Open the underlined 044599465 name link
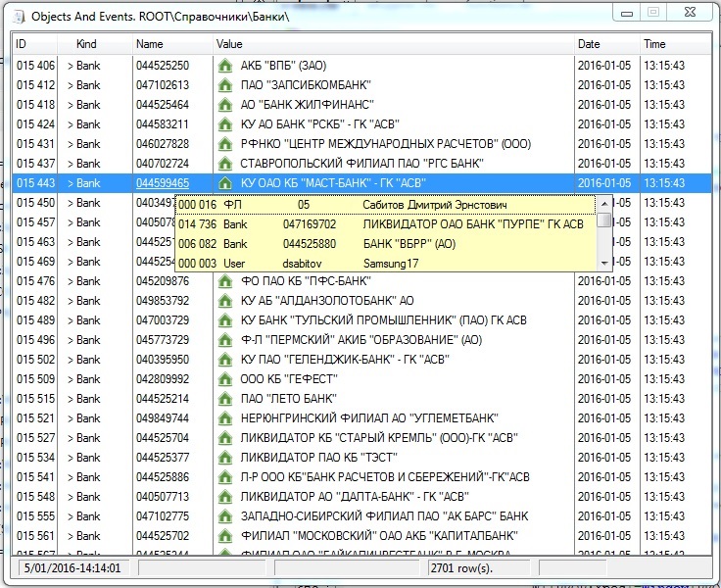 pyautogui.click(x=163, y=183)
